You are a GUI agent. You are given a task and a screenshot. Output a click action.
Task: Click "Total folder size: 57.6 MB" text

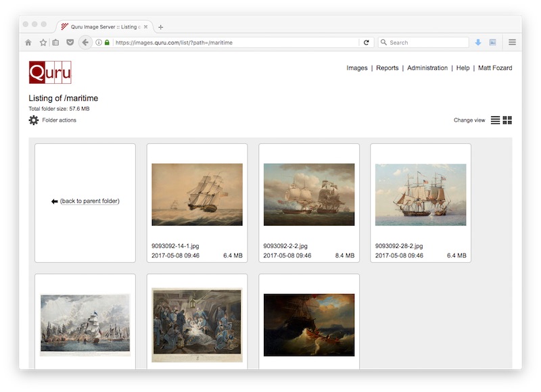59,109
